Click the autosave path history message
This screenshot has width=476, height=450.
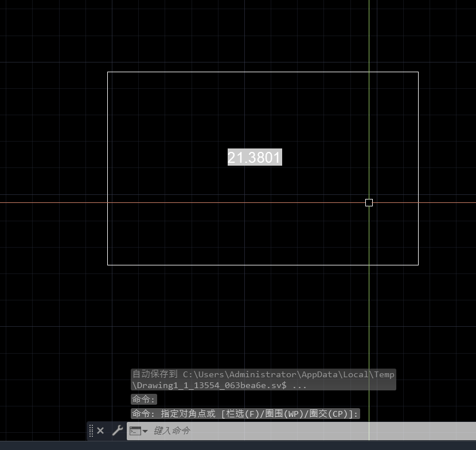[263, 379]
